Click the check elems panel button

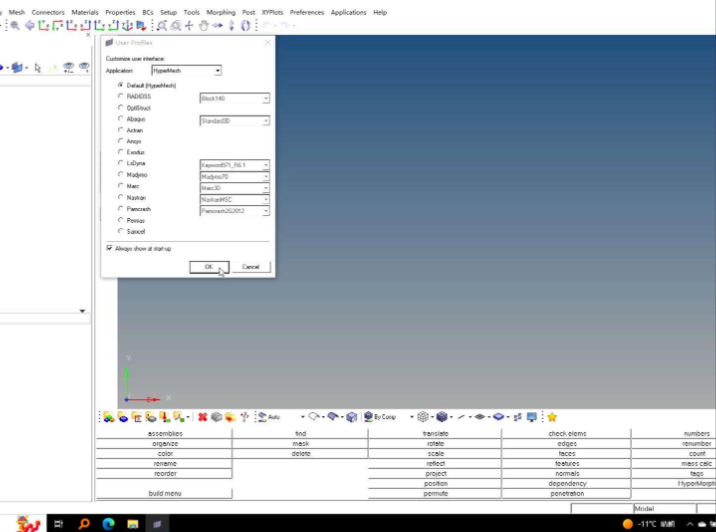pos(567,433)
